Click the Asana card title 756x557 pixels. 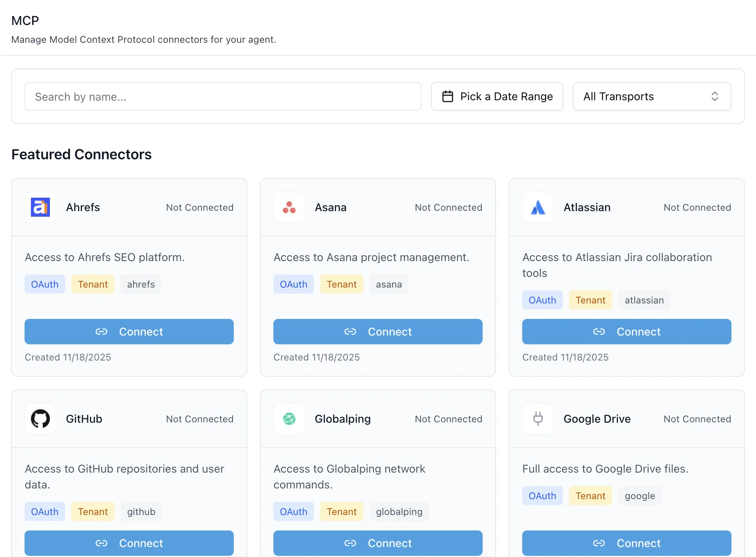point(330,207)
